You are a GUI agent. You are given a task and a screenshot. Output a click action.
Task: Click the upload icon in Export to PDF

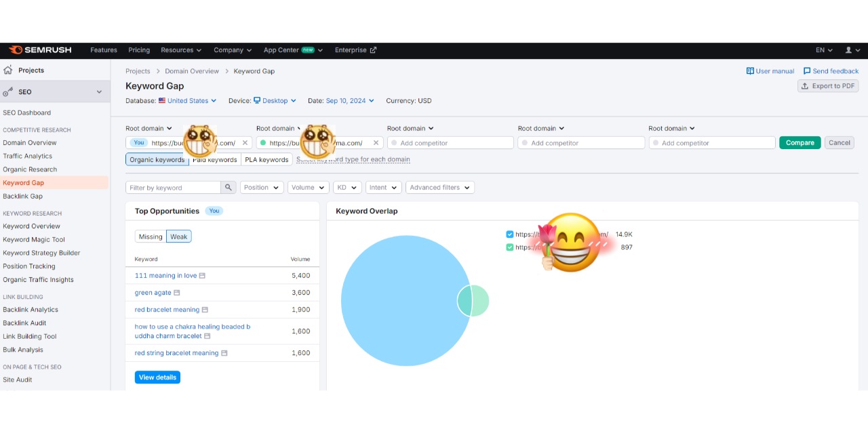805,86
